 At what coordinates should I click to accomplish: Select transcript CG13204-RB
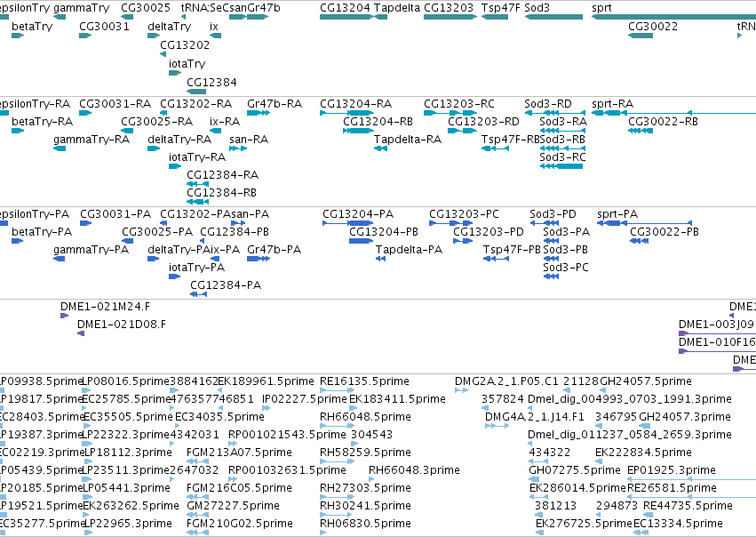358,131
